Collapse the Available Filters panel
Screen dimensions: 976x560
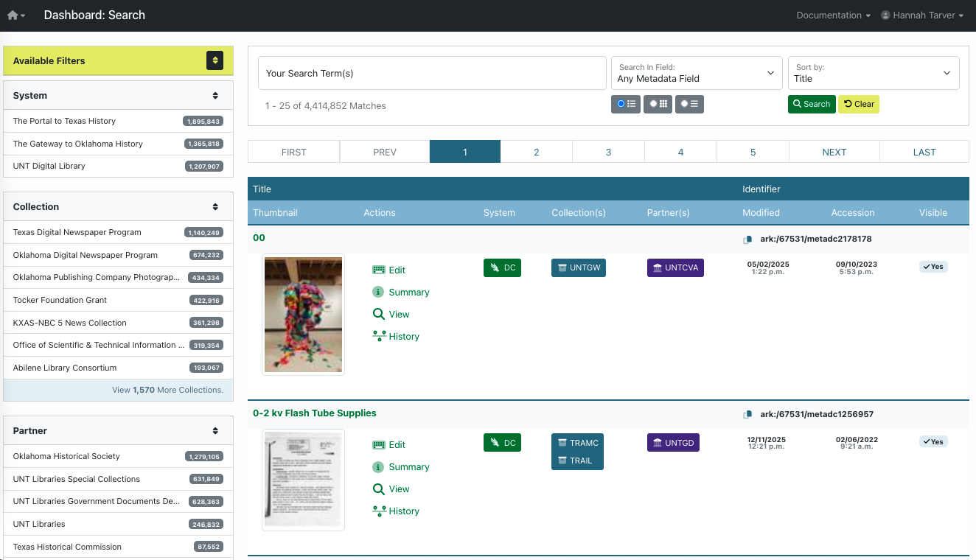pos(215,60)
